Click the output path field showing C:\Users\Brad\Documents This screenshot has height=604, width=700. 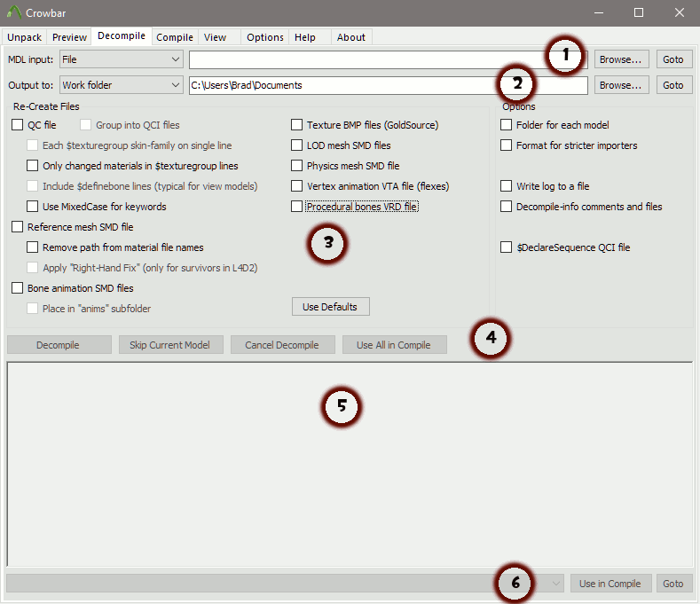389,85
